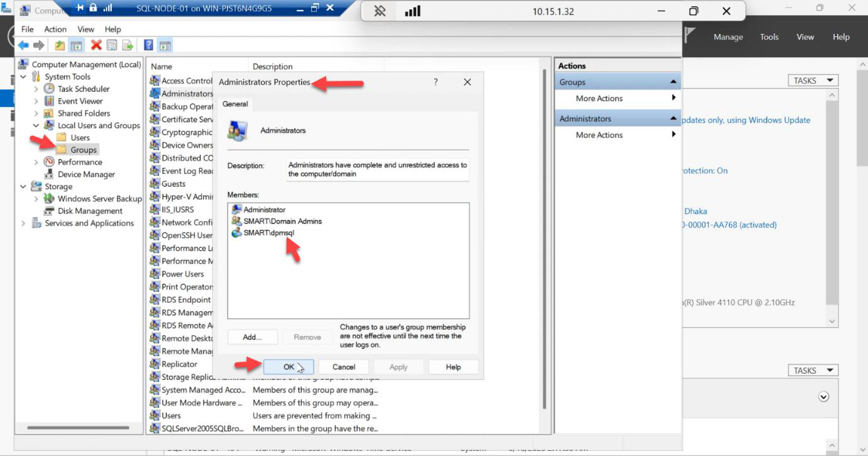The width and height of the screenshot is (868, 456).
Task: Select the Groups folder in tree
Action: tap(77, 150)
